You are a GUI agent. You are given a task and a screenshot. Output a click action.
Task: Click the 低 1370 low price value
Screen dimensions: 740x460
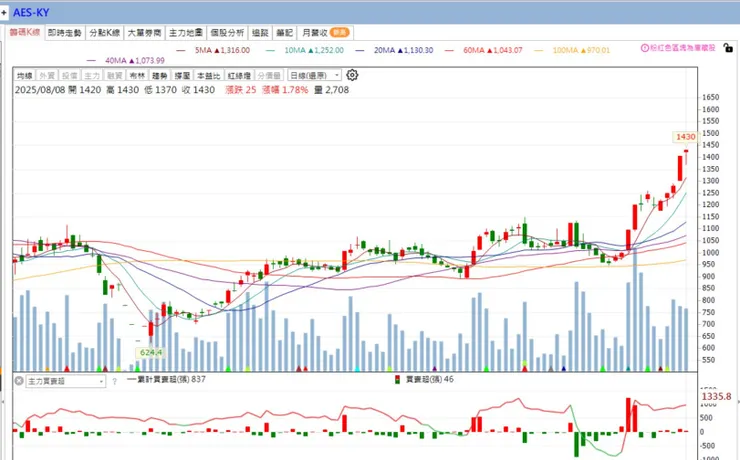[x=160, y=90]
